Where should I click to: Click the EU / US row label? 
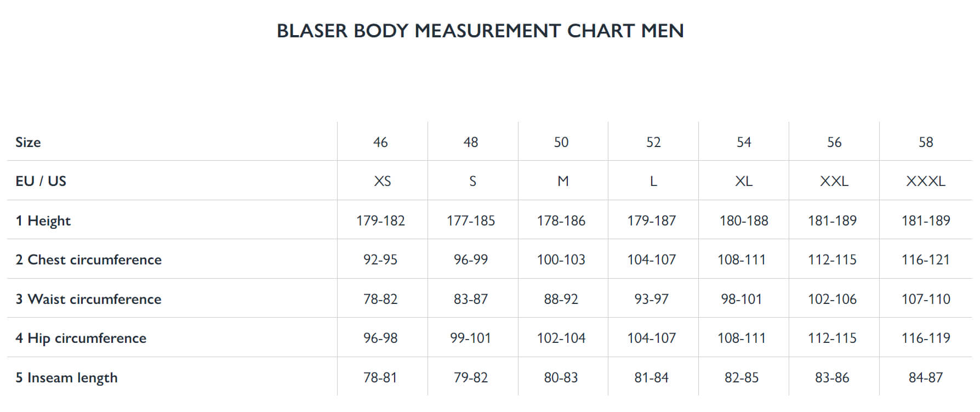[41, 181]
